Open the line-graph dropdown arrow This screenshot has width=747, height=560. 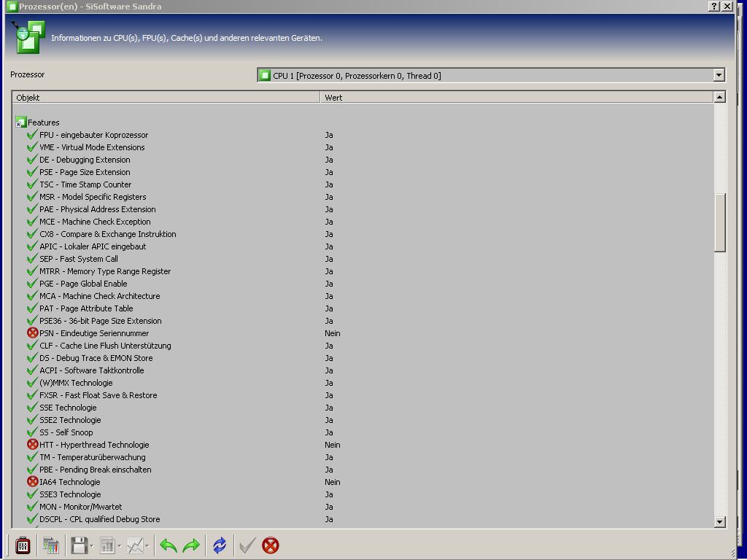[x=147, y=545]
